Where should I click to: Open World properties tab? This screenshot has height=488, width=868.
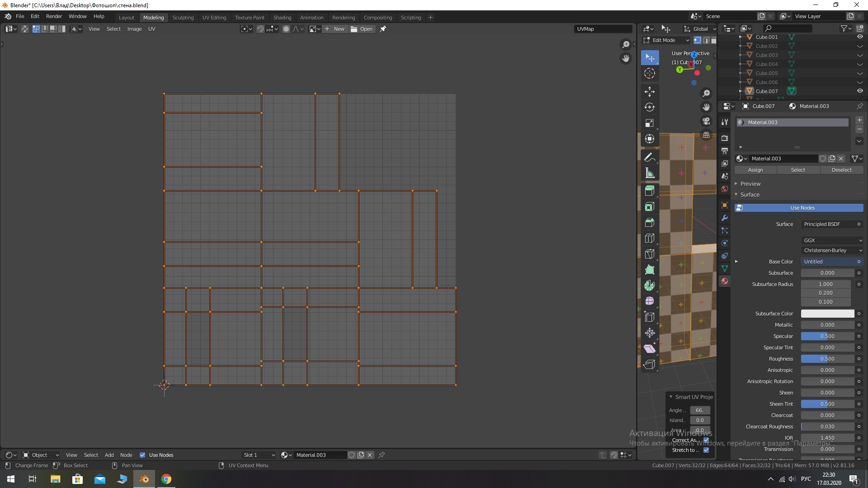(725, 189)
